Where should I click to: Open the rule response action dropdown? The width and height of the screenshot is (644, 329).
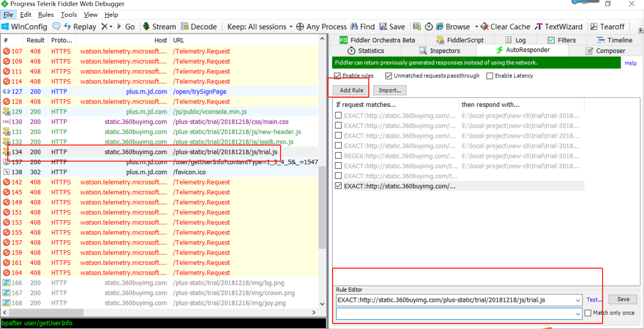[x=578, y=314]
